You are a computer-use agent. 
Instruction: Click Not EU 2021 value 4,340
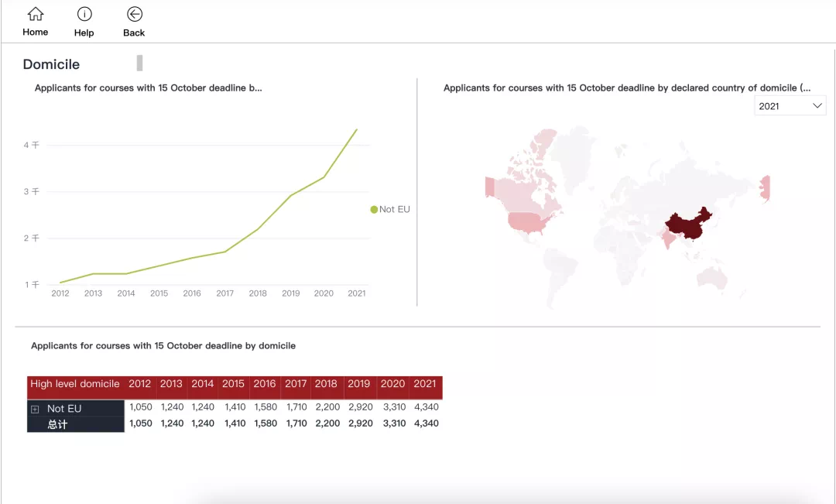click(427, 407)
